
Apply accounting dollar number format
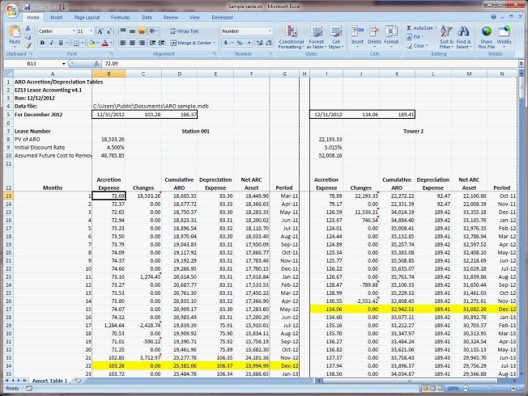226,43
